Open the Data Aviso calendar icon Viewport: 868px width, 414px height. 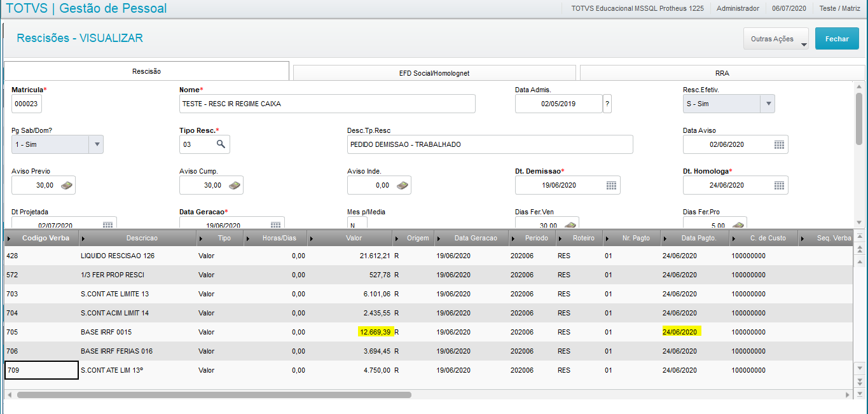(779, 145)
